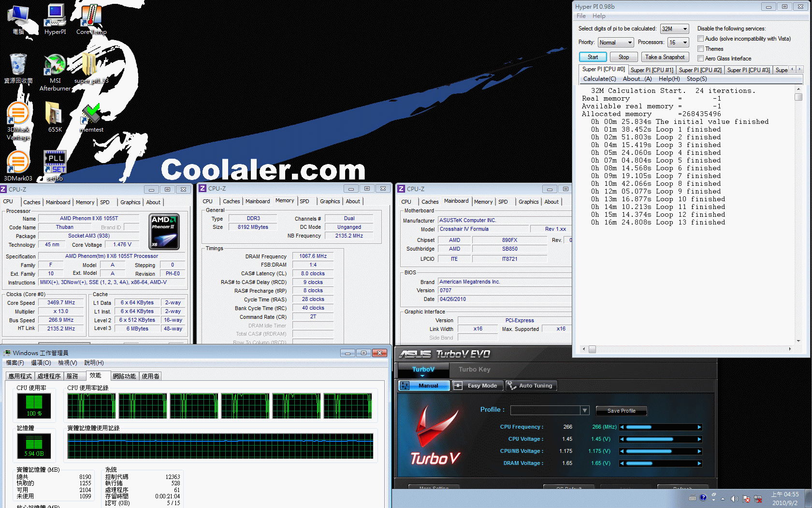Open the 檔案(F) menu in Task Manager
Image resolution: width=812 pixels, height=508 pixels.
[x=14, y=363]
